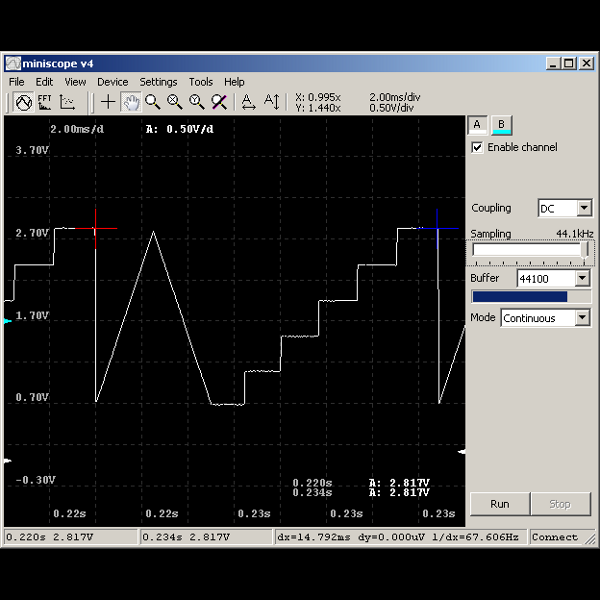
Task: Click the A: 0.50V/d plot label
Action: (x=179, y=129)
